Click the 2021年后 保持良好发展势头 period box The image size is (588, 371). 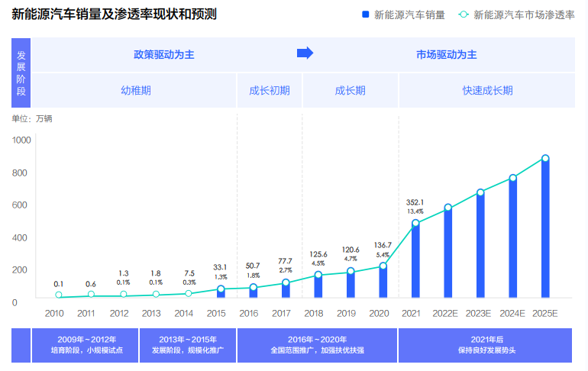click(x=486, y=345)
